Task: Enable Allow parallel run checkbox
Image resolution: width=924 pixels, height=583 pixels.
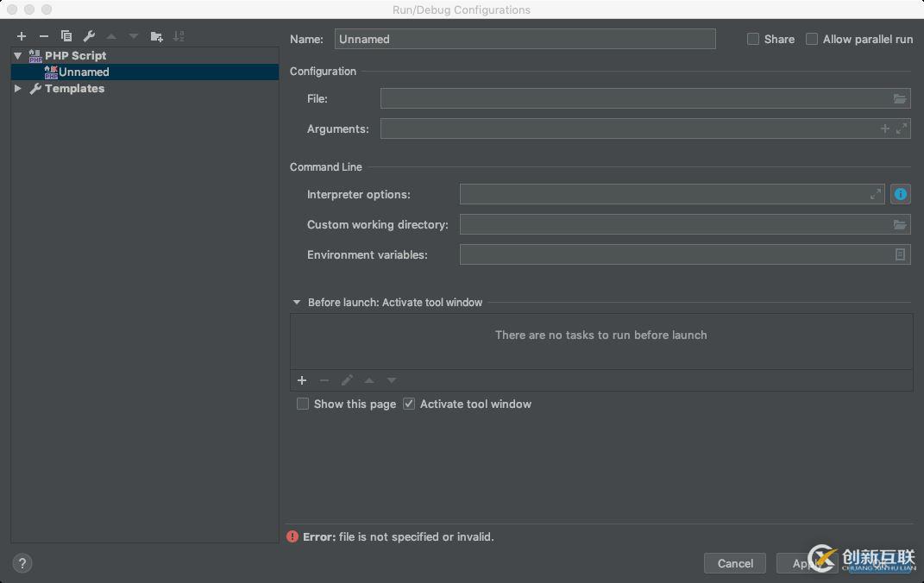Action: pyautogui.click(x=812, y=39)
